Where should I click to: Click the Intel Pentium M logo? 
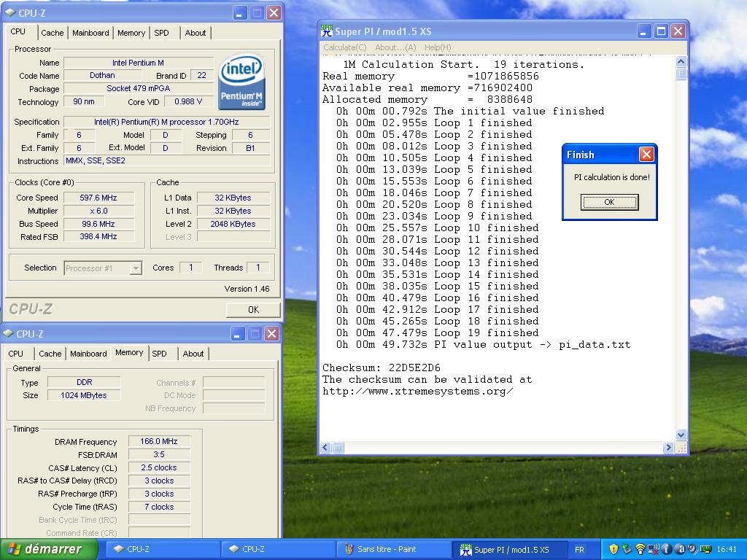241,82
